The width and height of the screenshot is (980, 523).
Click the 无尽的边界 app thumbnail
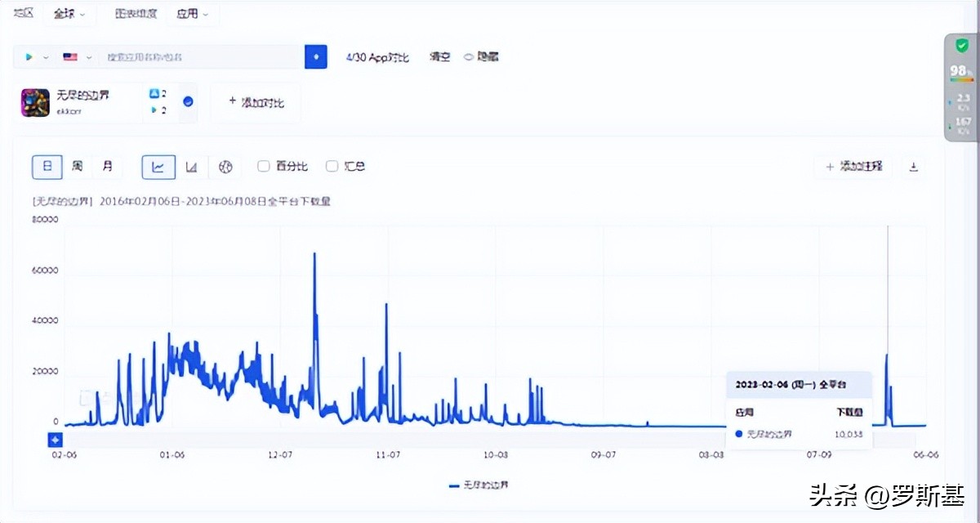click(x=34, y=101)
